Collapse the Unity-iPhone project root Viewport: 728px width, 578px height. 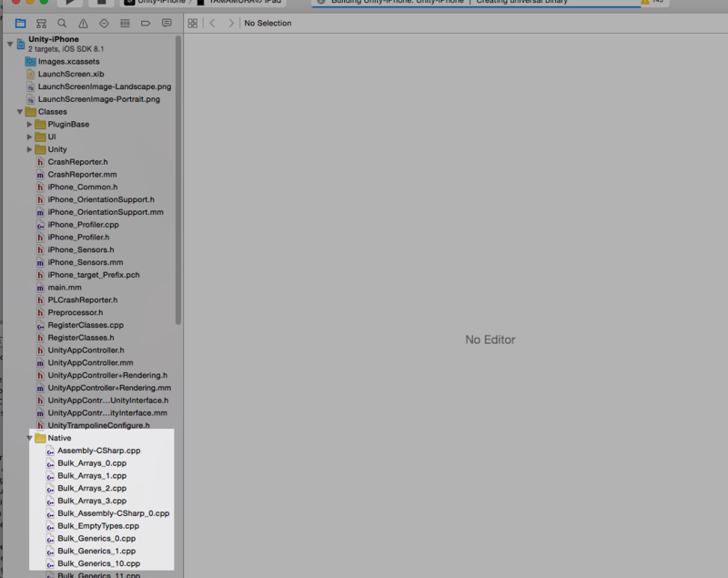[10, 44]
